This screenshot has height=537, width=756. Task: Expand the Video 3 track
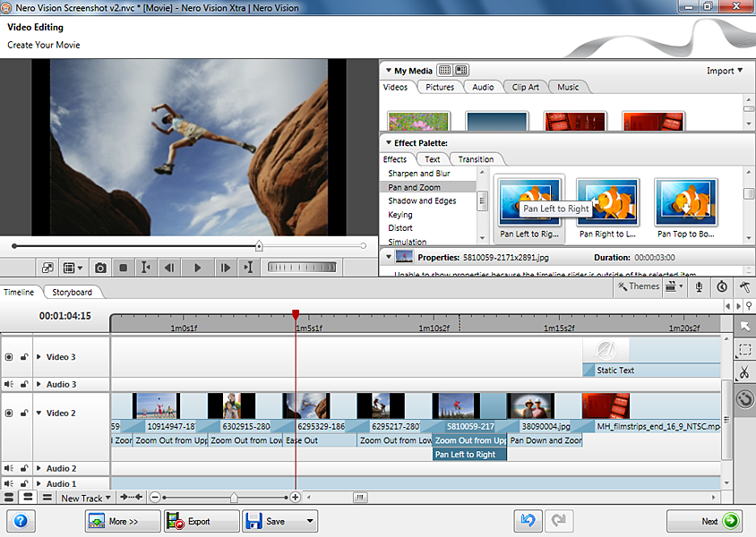click(x=39, y=357)
